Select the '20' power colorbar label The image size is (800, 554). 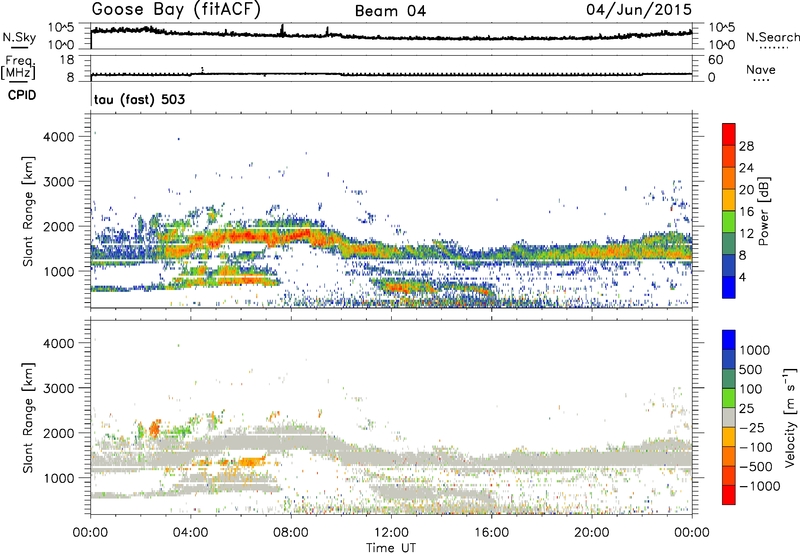point(746,190)
